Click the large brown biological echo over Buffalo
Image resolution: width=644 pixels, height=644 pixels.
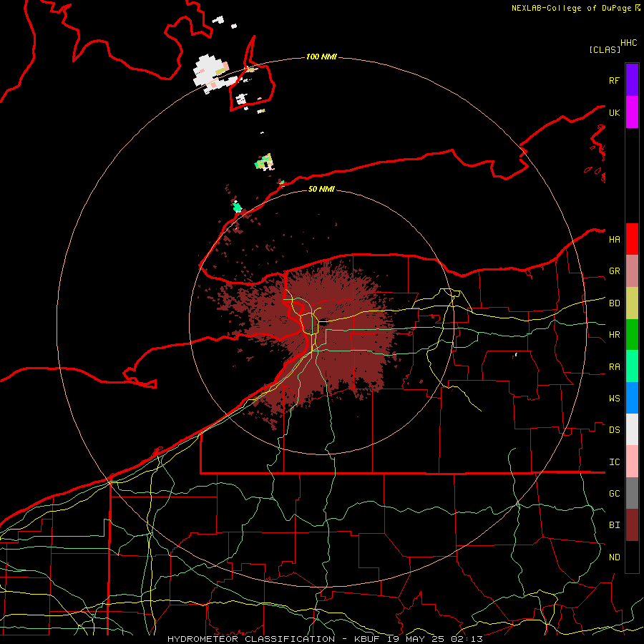(x=324, y=341)
